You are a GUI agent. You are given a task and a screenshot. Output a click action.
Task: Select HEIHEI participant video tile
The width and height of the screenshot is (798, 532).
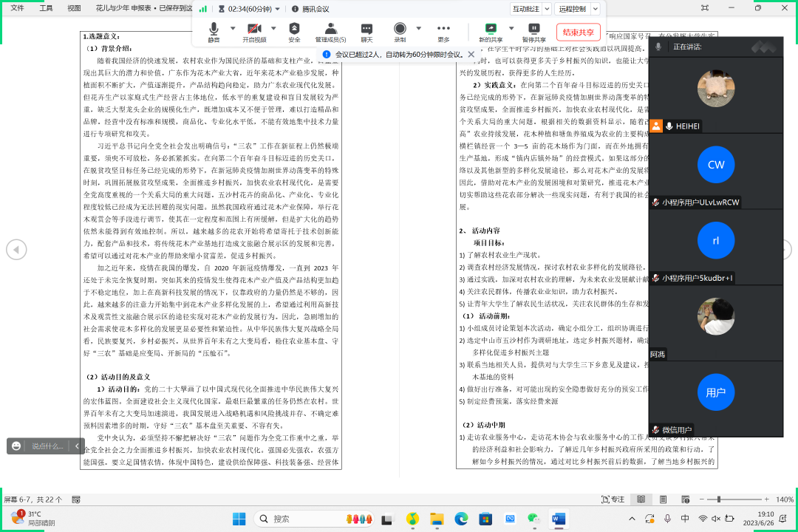pos(715,95)
